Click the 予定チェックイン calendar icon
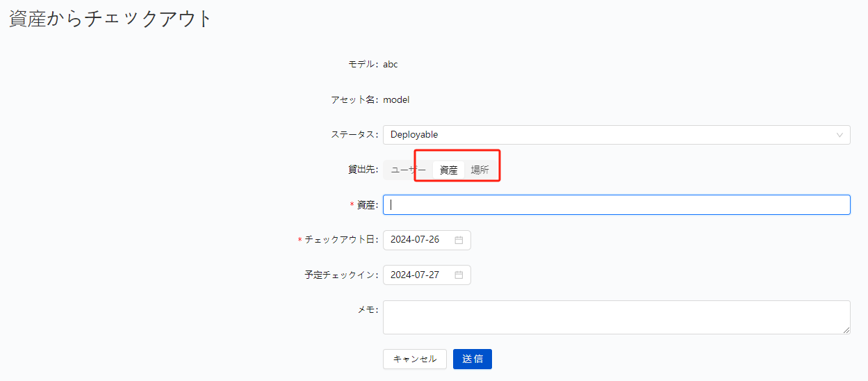The image size is (868, 381). click(459, 275)
